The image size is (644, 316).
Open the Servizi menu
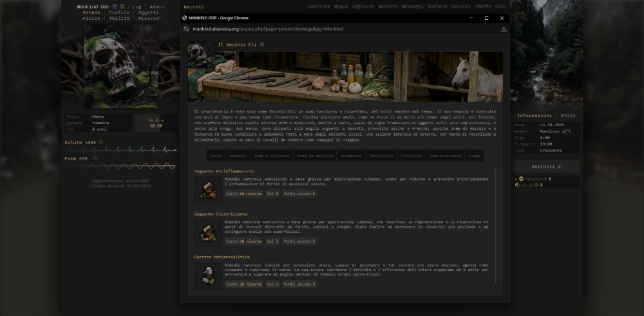coord(461,6)
